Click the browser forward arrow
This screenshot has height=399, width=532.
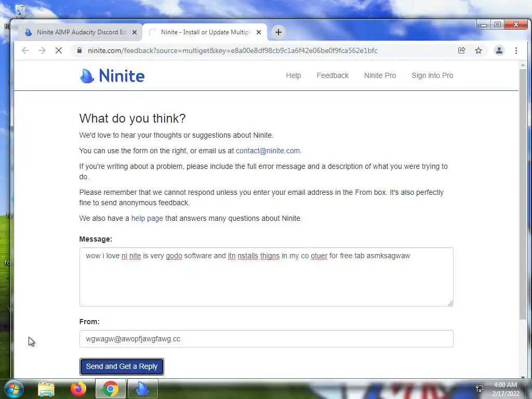[42, 50]
